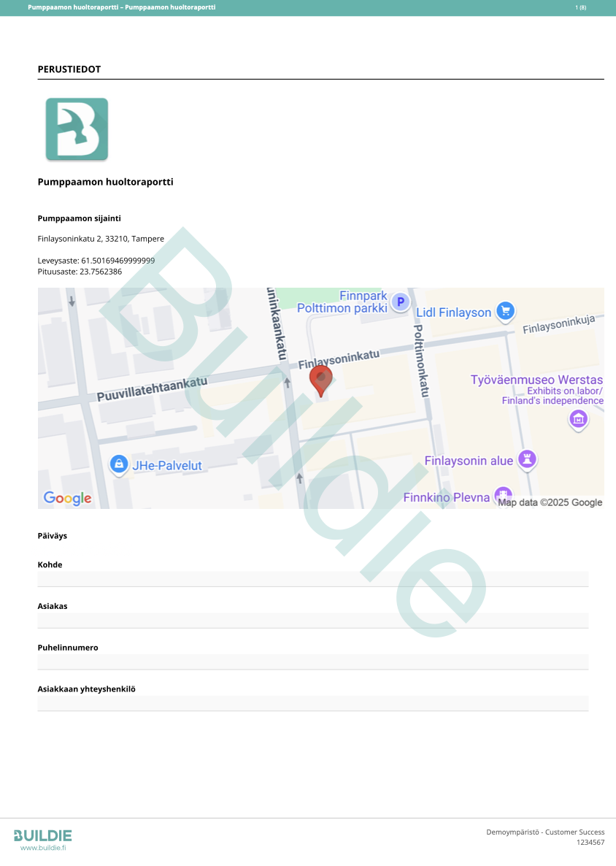Click the Finlaysoninkatu street label on map

tap(339, 359)
